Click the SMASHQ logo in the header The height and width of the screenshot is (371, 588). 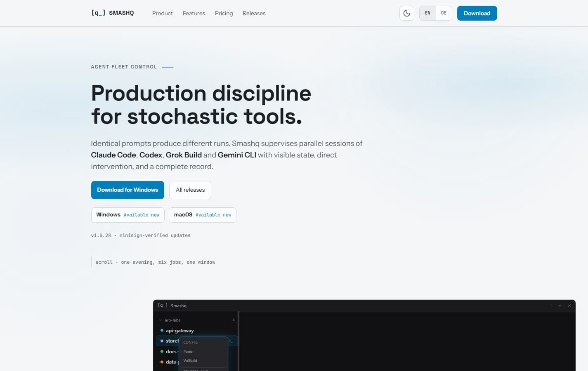(x=113, y=13)
